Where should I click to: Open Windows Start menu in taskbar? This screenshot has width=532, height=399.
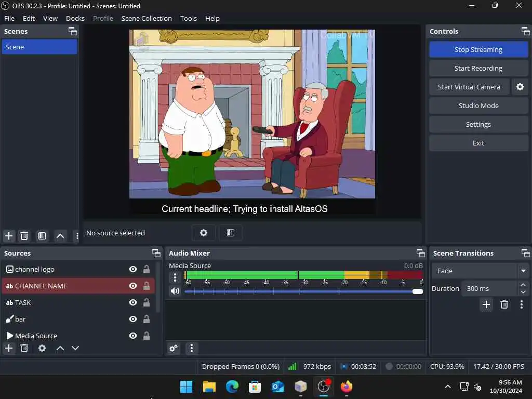click(x=186, y=387)
